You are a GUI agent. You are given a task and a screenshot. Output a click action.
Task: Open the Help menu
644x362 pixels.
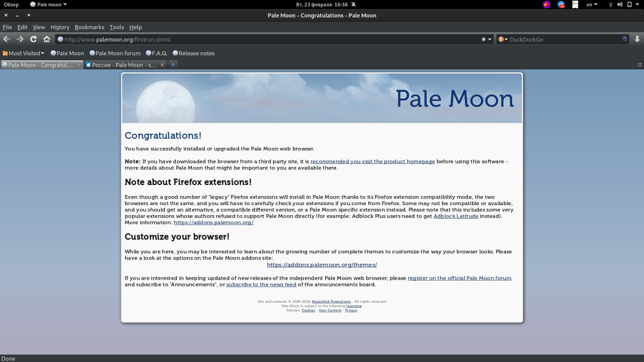click(135, 27)
